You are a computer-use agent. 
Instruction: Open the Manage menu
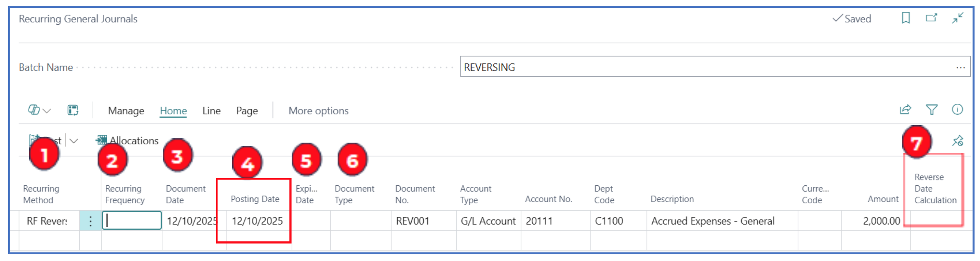pos(126,111)
